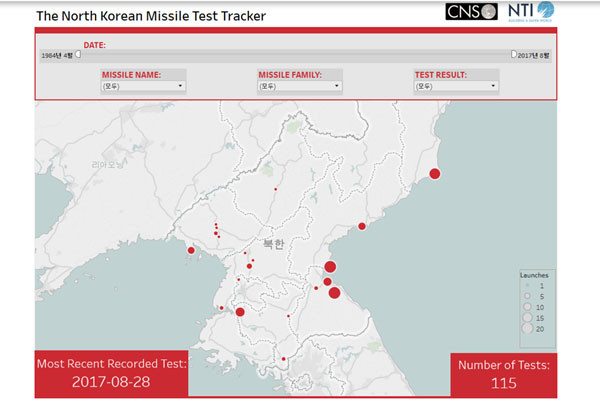Click the 북한 map label
Screen dimensions: 600x400
tap(274, 244)
